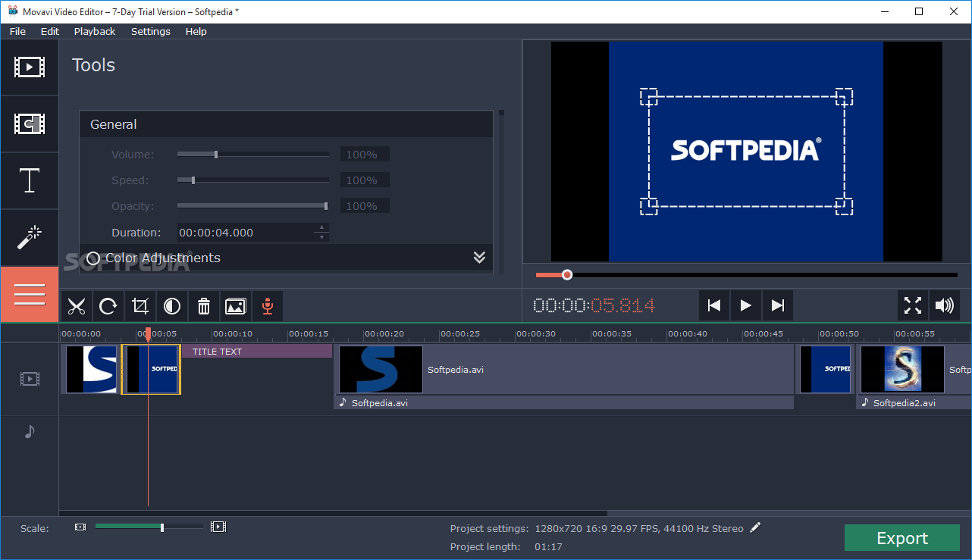Click the zoom-in large film icon

[x=218, y=527]
